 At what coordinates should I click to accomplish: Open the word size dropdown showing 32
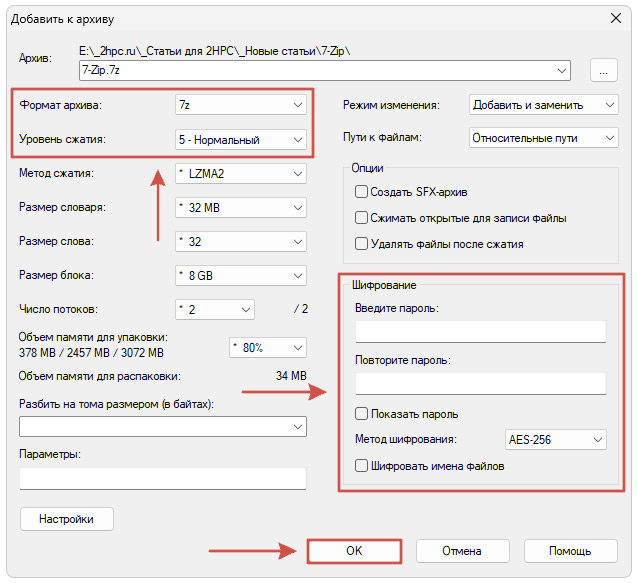(x=240, y=242)
